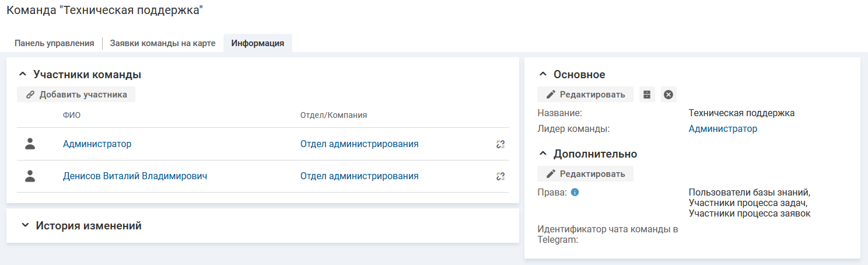868x265 pixels.
Task: Unlink Администратор from the team
Action: click(x=500, y=144)
